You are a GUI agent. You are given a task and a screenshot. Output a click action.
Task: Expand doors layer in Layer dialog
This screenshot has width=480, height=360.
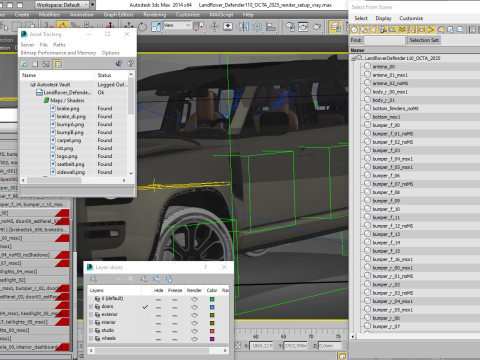(91, 307)
